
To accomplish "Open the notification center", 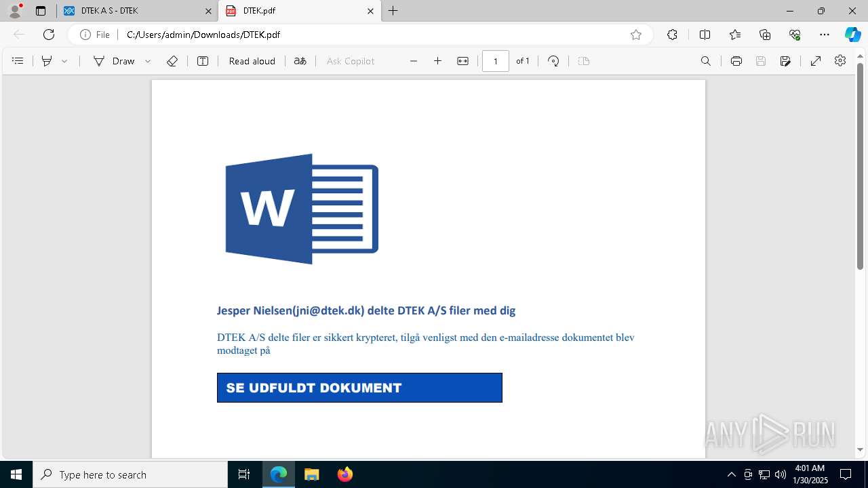I will click(846, 474).
